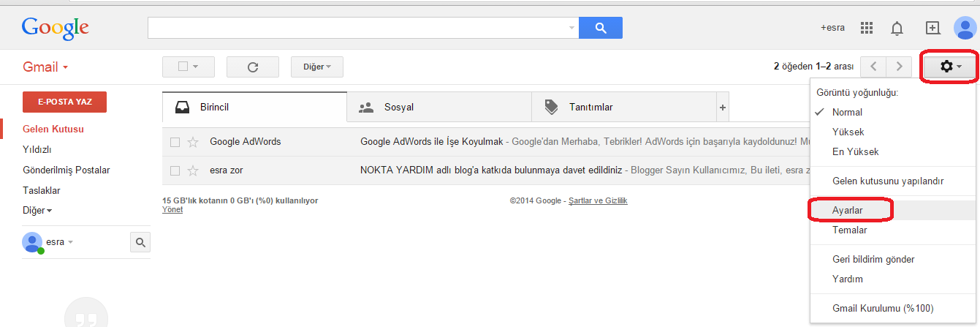This screenshot has height=327, width=980.
Task: Open the Gmail dropdown
Action: (45, 67)
